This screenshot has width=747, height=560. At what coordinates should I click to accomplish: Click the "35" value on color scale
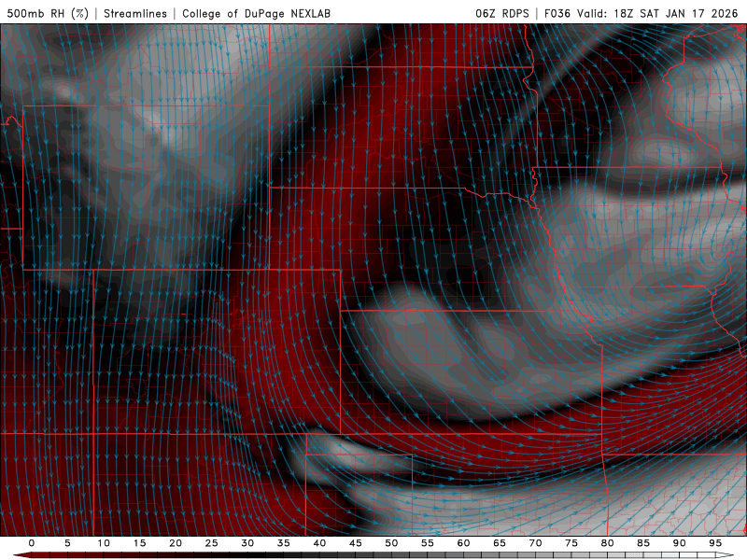pos(283,543)
